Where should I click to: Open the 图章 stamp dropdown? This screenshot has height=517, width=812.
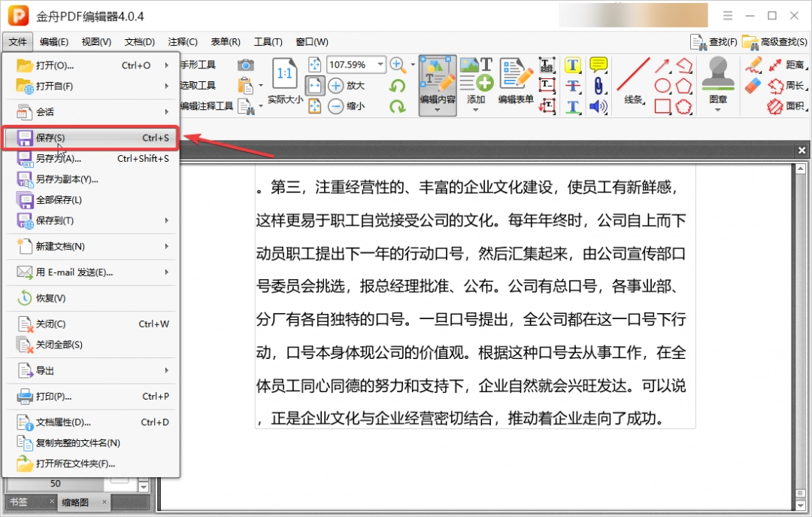(x=719, y=110)
